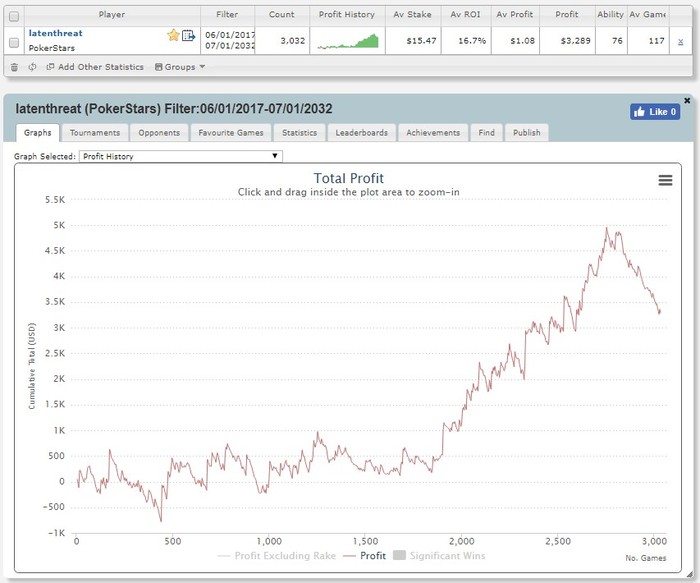Click the Total Profit chart title
700x583 pixels.
coord(348,178)
